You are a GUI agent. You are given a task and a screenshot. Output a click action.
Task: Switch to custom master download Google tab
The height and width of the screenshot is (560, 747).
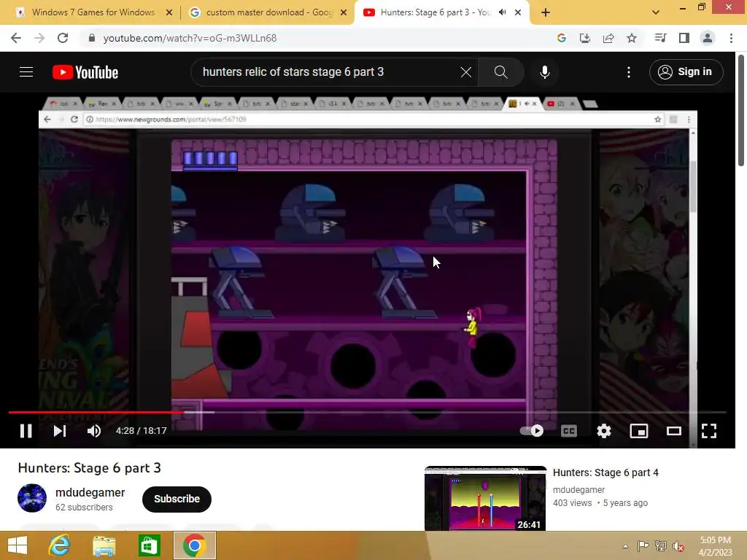point(269,12)
